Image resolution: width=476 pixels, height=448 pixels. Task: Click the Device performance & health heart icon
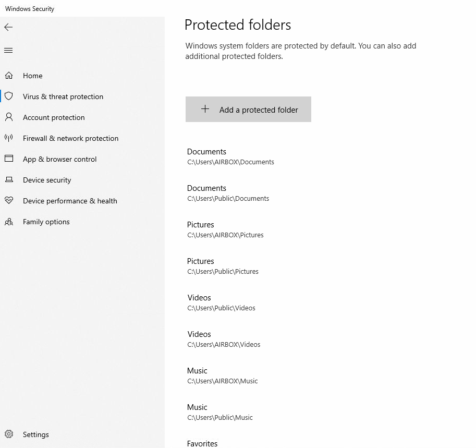click(x=9, y=201)
